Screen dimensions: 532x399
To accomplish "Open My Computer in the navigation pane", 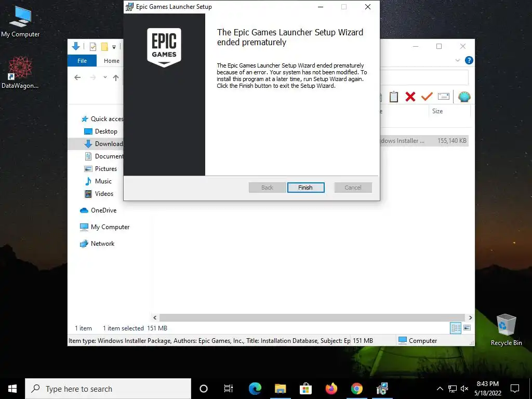I will click(104, 227).
